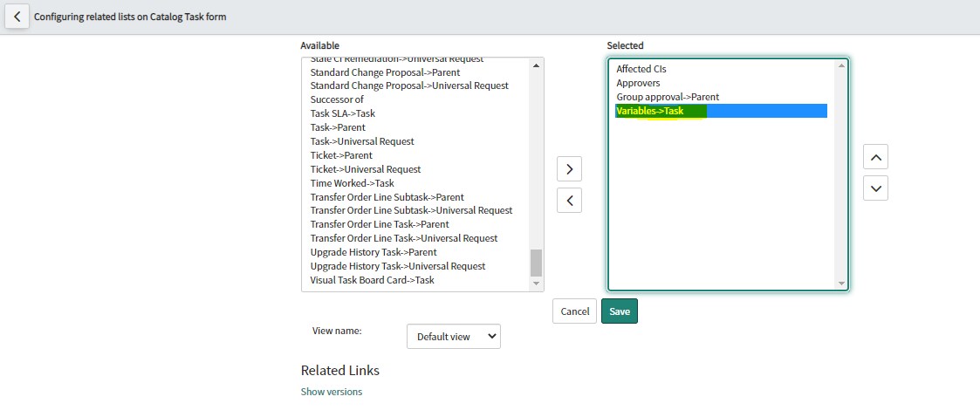The image size is (980, 417).
Task: Move selected item down with the down arrow
Action: 875,188
